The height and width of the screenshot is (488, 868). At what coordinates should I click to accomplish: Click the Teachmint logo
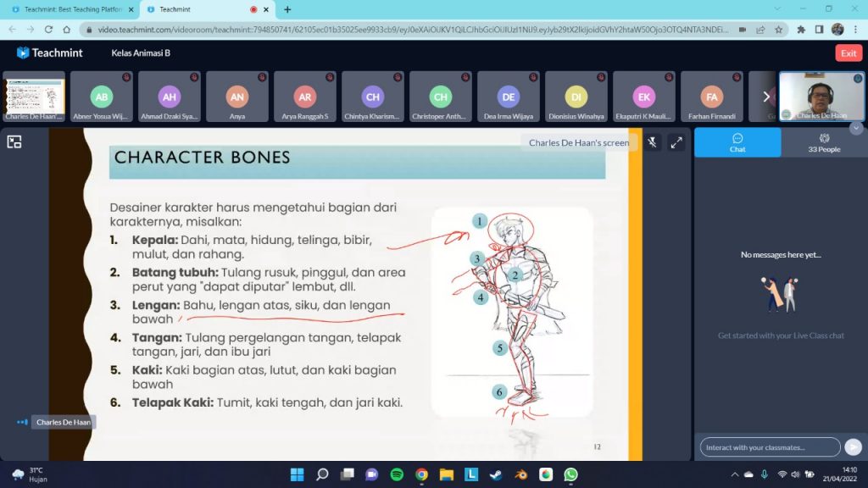[x=50, y=53]
